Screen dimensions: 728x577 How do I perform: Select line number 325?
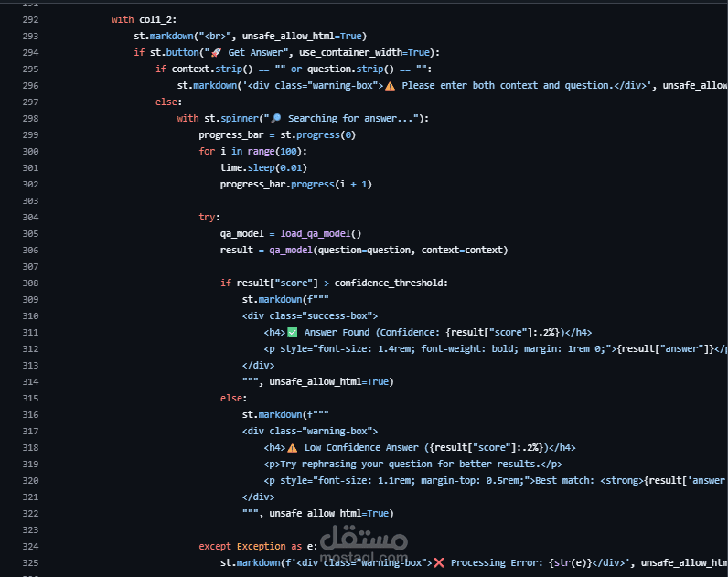click(x=31, y=563)
